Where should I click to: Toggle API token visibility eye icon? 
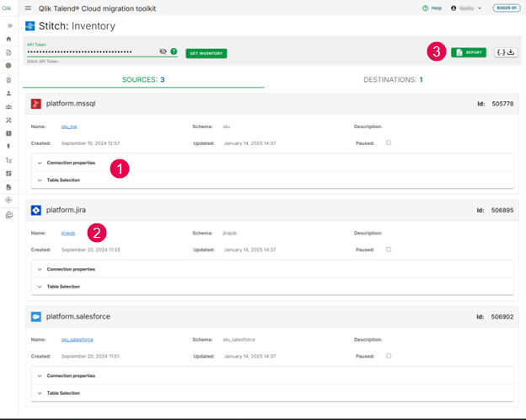click(x=163, y=51)
